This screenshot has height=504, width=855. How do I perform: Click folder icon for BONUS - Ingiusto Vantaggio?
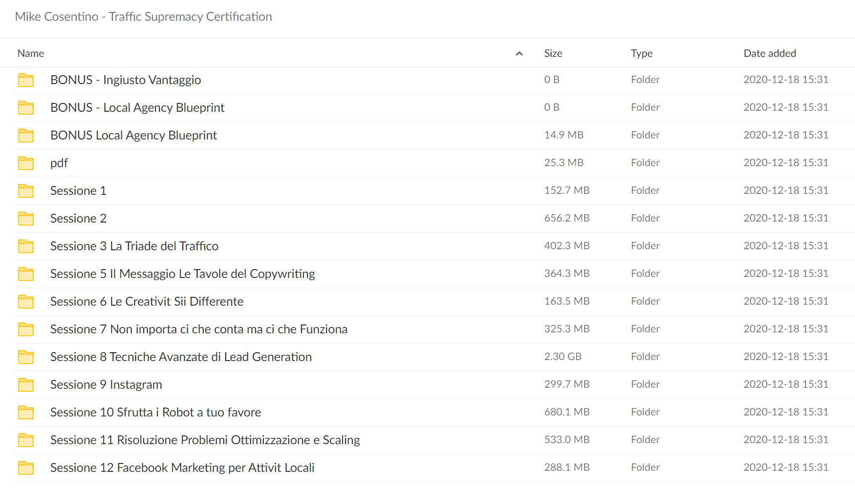click(x=26, y=80)
